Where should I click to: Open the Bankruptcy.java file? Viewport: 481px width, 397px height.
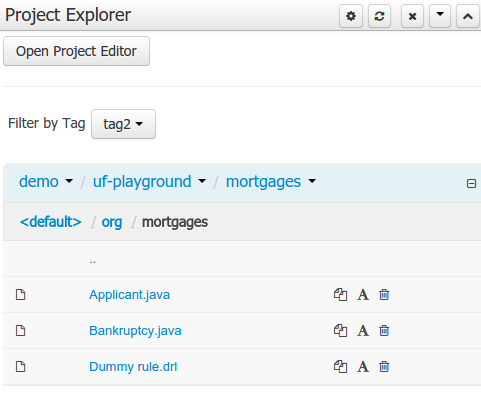(x=135, y=331)
